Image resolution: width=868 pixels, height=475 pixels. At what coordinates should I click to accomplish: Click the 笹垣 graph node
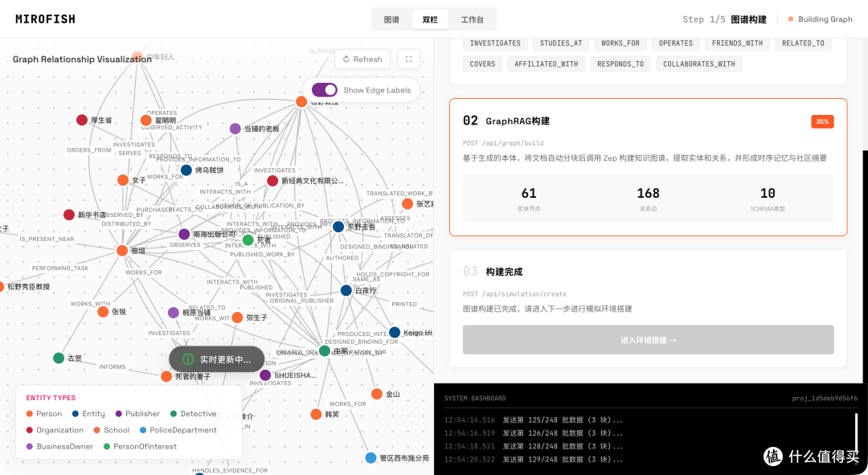[122, 251]
